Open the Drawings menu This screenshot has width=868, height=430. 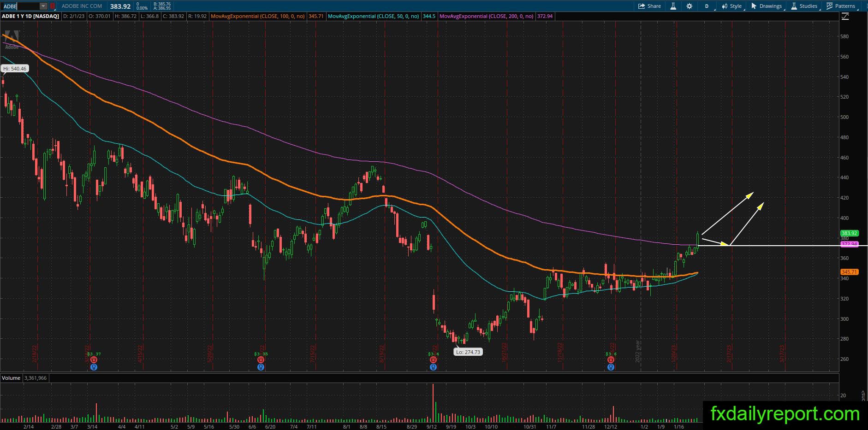click(767, 6)
